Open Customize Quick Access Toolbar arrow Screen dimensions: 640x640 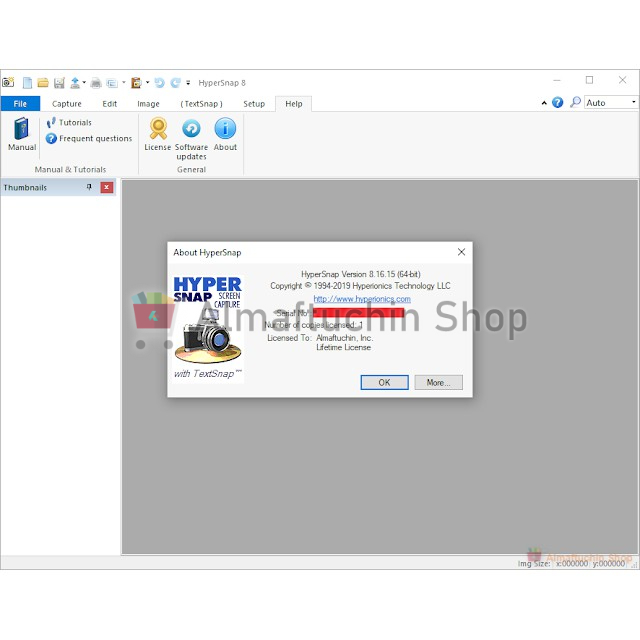click(188, 83)
